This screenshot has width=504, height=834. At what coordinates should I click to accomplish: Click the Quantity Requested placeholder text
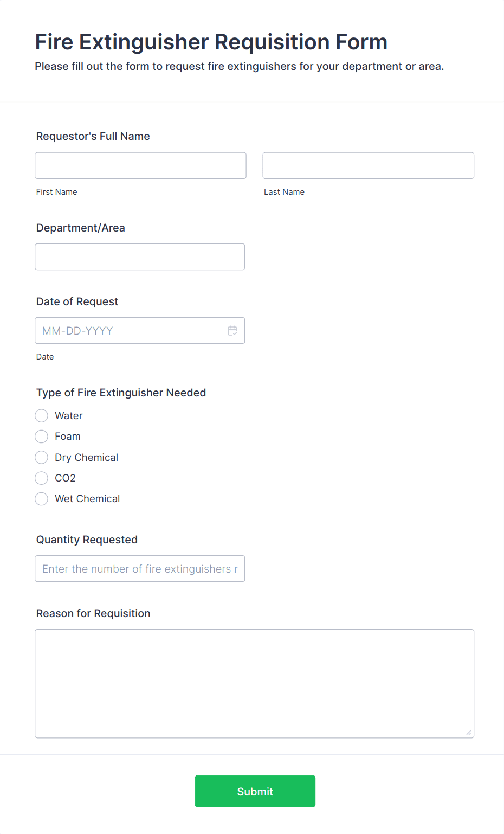pyautogui.click(x=138, y=568)
